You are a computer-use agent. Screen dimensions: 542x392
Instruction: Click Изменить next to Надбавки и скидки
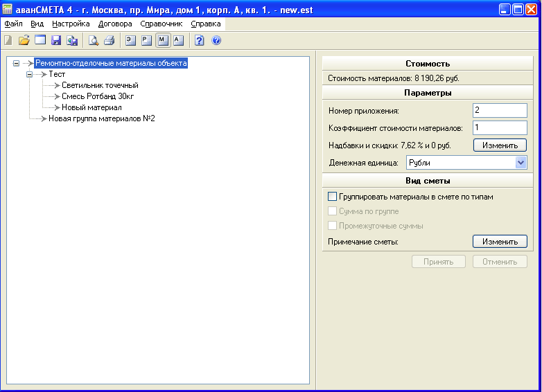[x=500, y=145]
